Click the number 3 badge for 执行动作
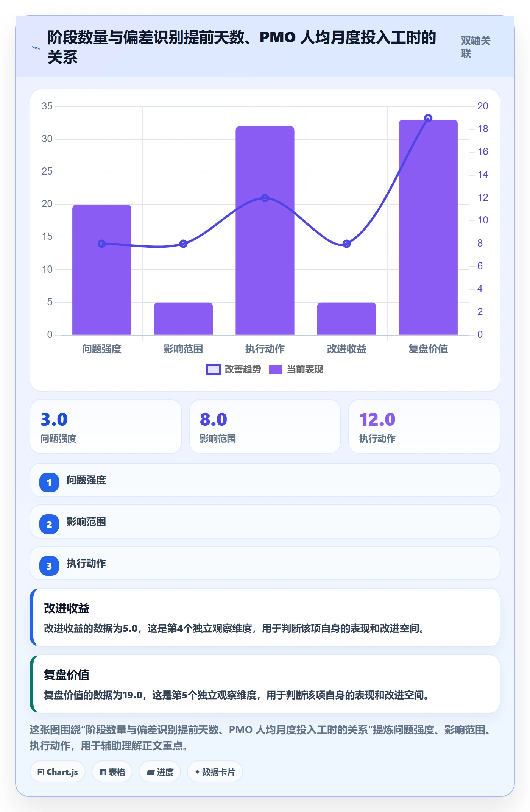This screenshot has width=530, height=812. [49, 566]
